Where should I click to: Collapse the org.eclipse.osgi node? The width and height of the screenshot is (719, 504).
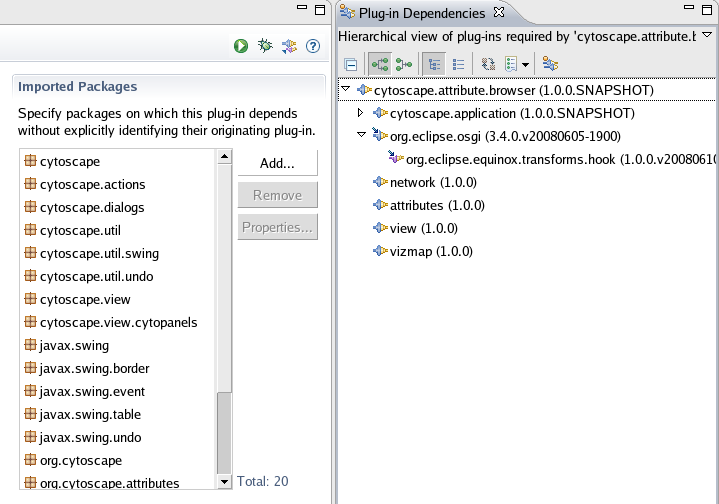pos(361,135)
